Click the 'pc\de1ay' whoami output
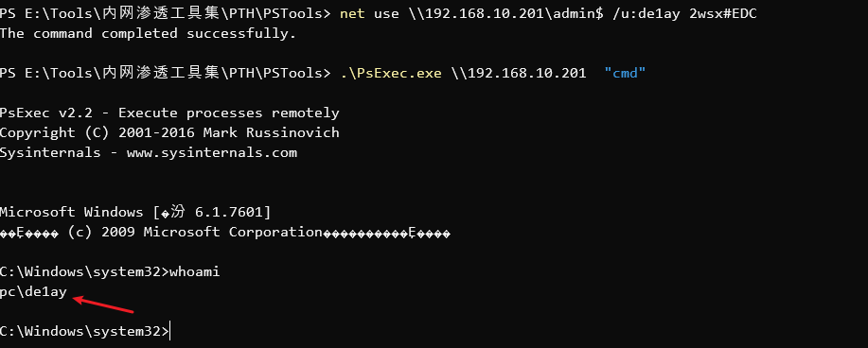 tap(33, 292)
